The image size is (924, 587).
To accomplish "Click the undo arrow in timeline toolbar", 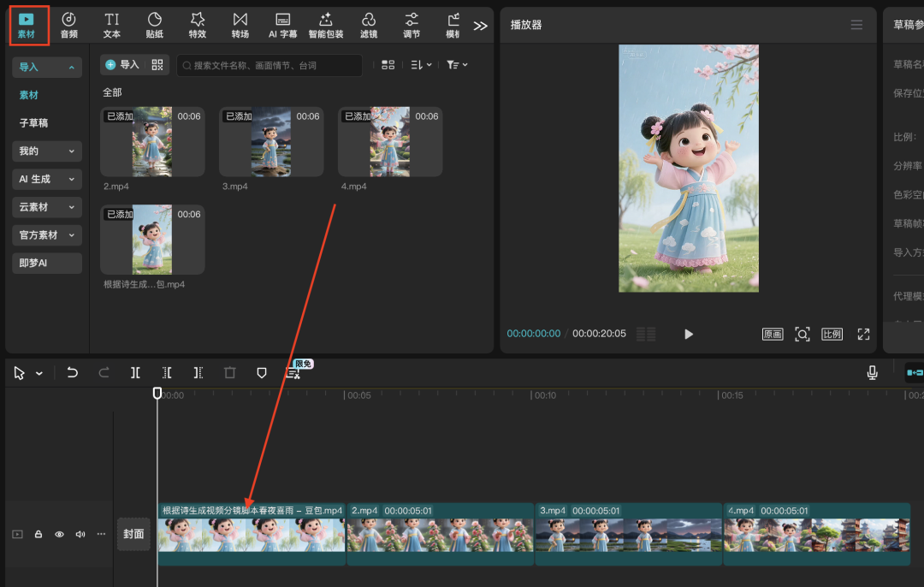I will pyautogui.click(x=73, y=373).
